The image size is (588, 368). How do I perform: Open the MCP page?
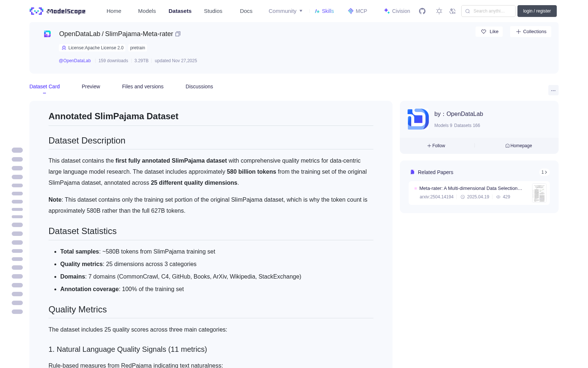pyautogui.click(x=357, y=11)
